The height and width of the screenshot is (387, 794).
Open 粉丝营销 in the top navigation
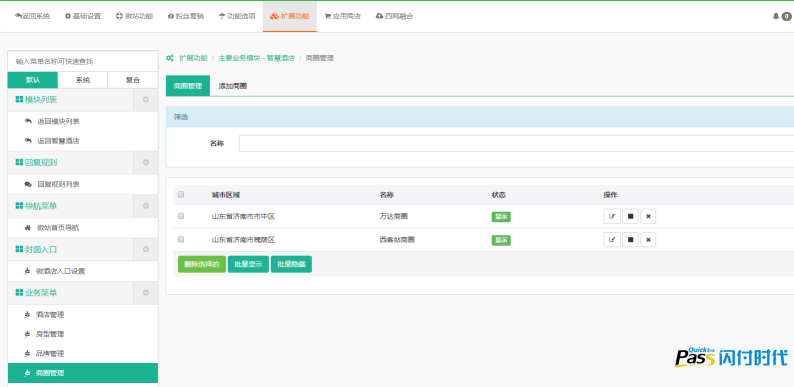pyautogui.click(x=186, y=16)
